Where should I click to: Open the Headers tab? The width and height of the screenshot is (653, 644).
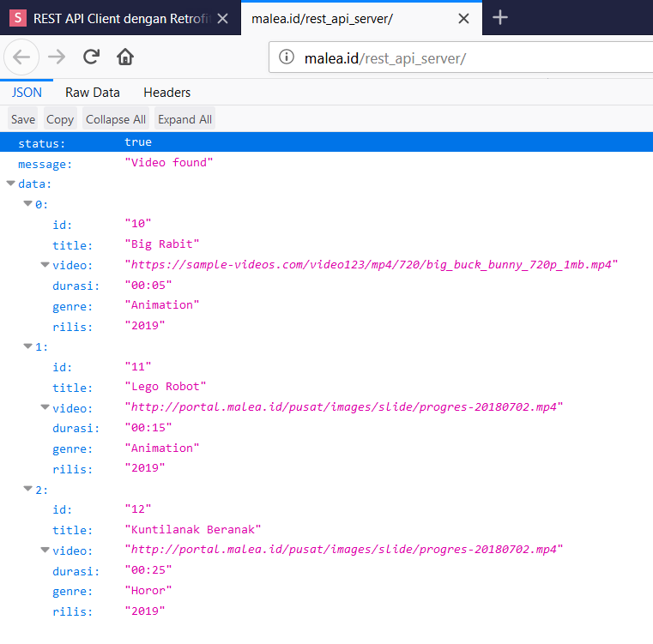[167, 93]
